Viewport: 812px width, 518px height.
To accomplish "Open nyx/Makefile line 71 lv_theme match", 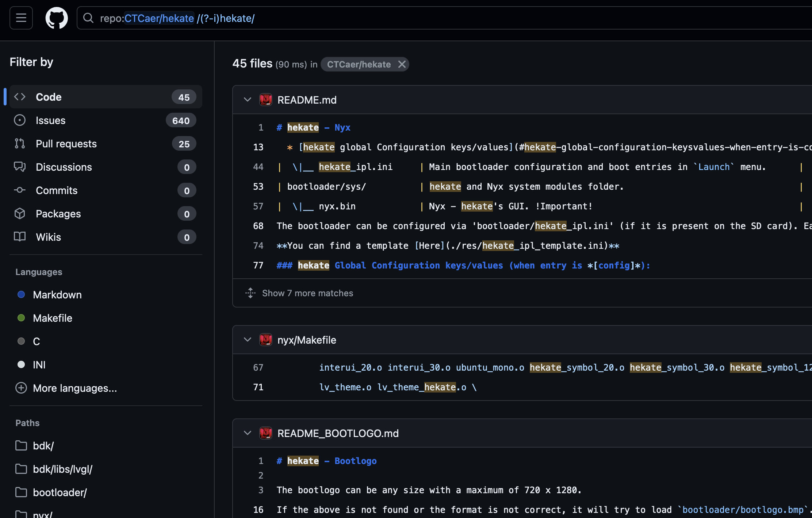I will coord(398,387).
